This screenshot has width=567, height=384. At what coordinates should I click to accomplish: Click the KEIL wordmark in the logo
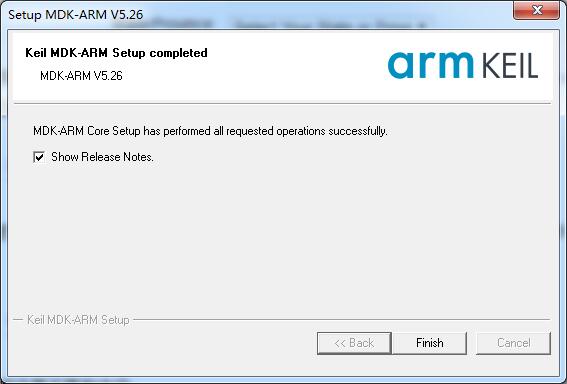(510, 65)
